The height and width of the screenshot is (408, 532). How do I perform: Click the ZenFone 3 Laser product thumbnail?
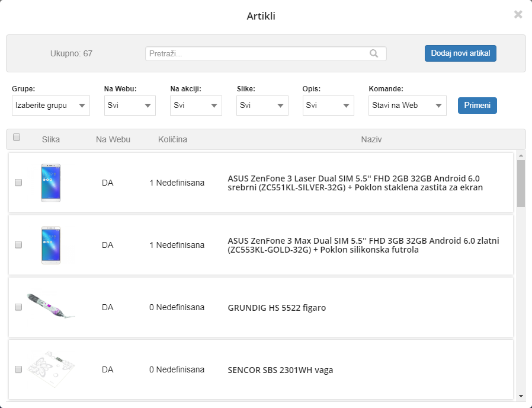(51, 183)
